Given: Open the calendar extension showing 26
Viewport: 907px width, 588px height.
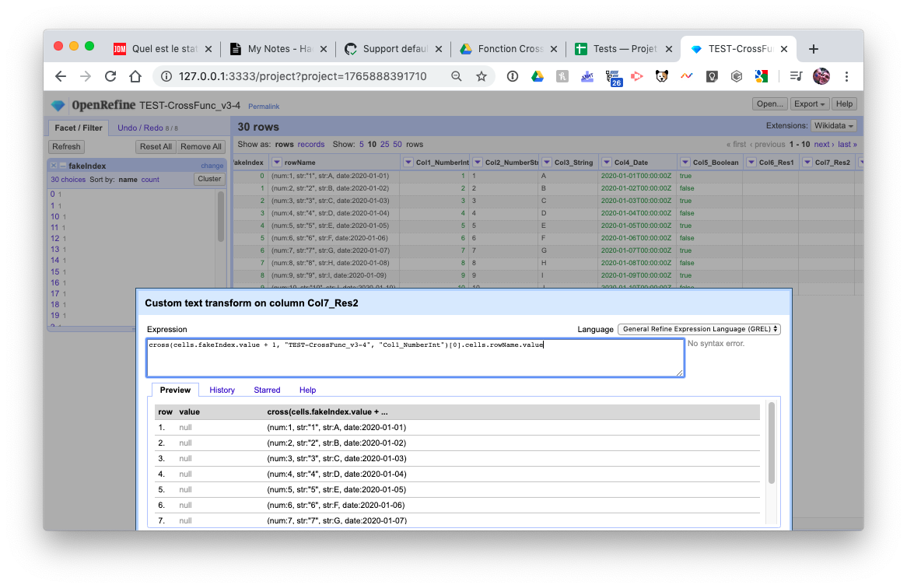Looking at the screenshot, I should click(613, 78).
